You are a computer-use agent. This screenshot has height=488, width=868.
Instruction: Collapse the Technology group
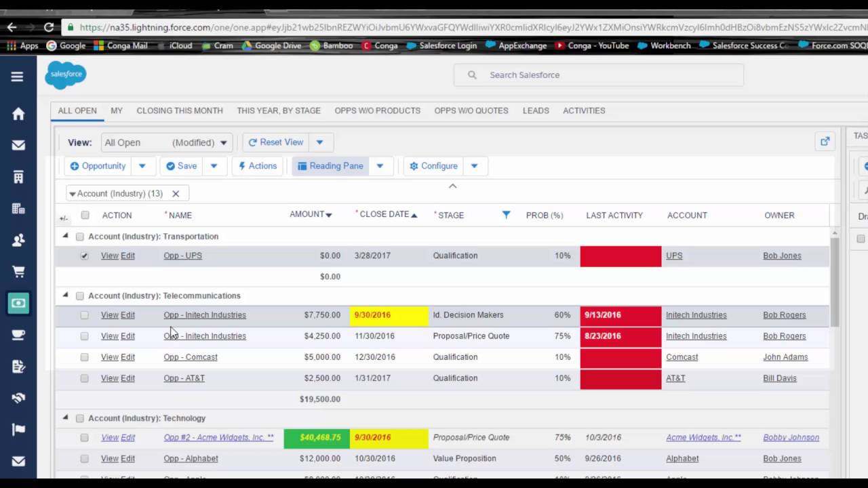click(x=65, y=418)
